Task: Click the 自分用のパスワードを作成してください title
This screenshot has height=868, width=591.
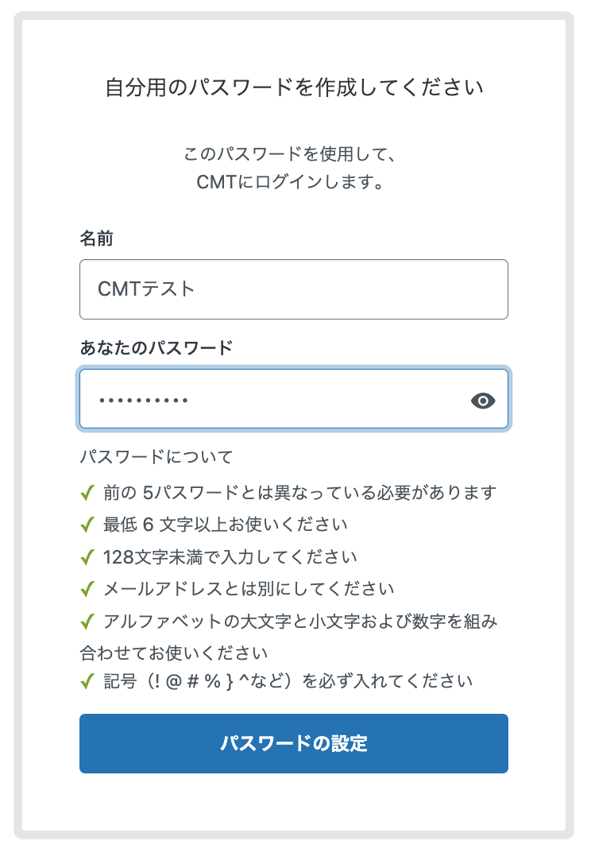Action: pos(294,87)
